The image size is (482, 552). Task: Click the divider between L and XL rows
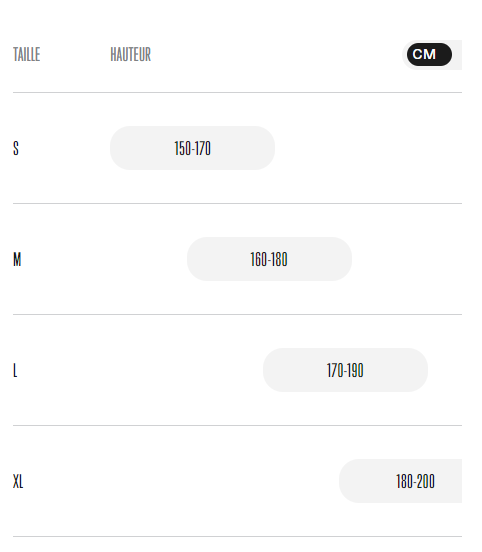click(237, 425)
